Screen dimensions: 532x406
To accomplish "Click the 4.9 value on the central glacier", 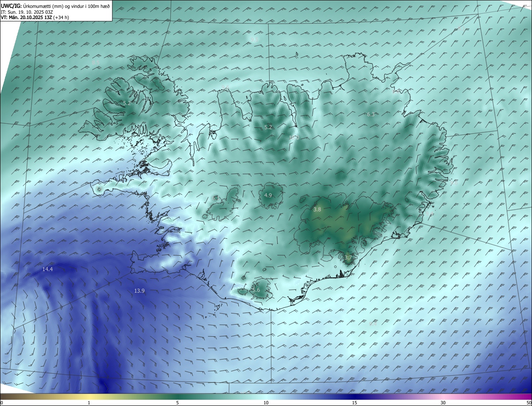I will coord(268,195).
